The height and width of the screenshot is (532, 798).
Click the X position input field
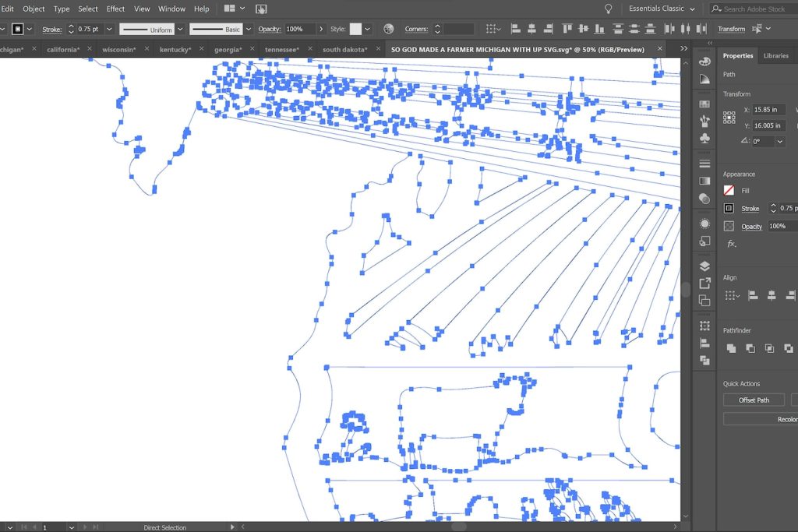(769, 110)
